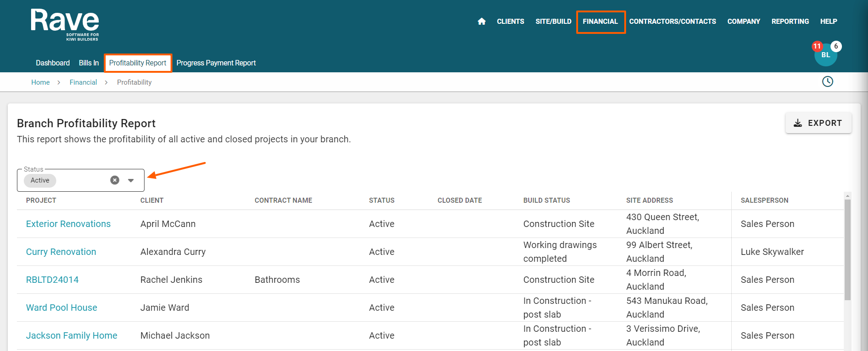Image resolution: width=868 pixels, height=351 pixels.
Task: Select the Alexandra Curry client cell
Action: tap(173, 252)
